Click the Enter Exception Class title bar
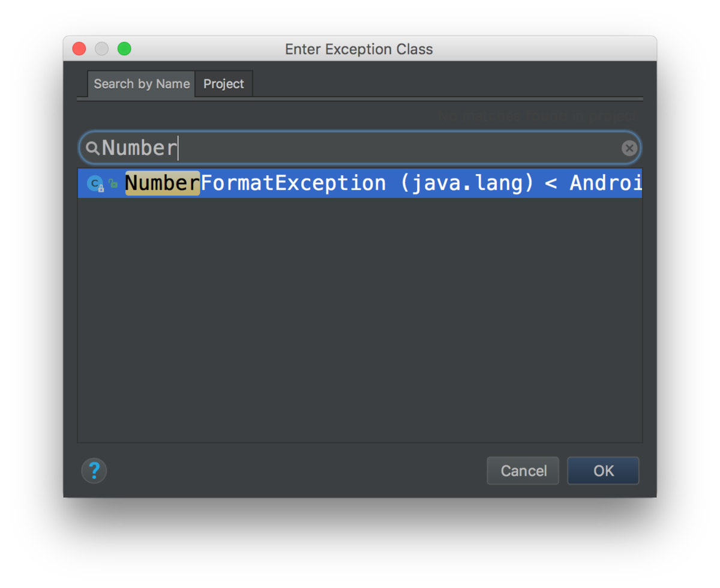 click(359, 49)
